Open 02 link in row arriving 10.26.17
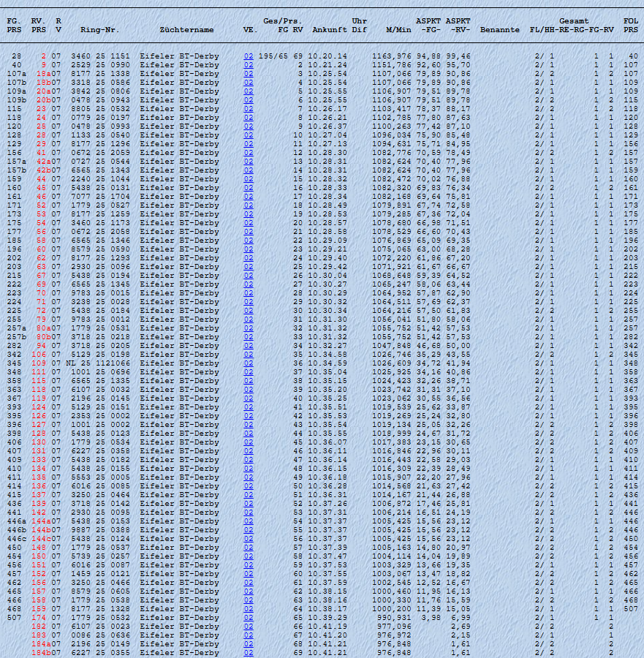 click(x=249, y=108)
